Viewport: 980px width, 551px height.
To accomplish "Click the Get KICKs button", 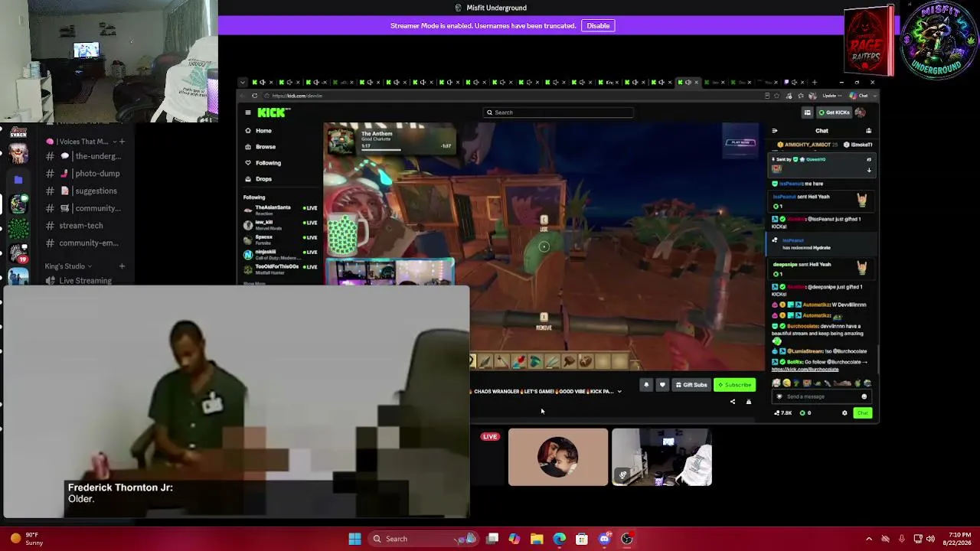I will [x=834, y=112].
